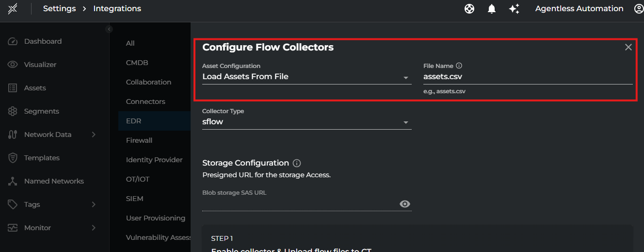Expand the Network Data menu
Viewport: 644px width, 252px height.
pos(94,134)
